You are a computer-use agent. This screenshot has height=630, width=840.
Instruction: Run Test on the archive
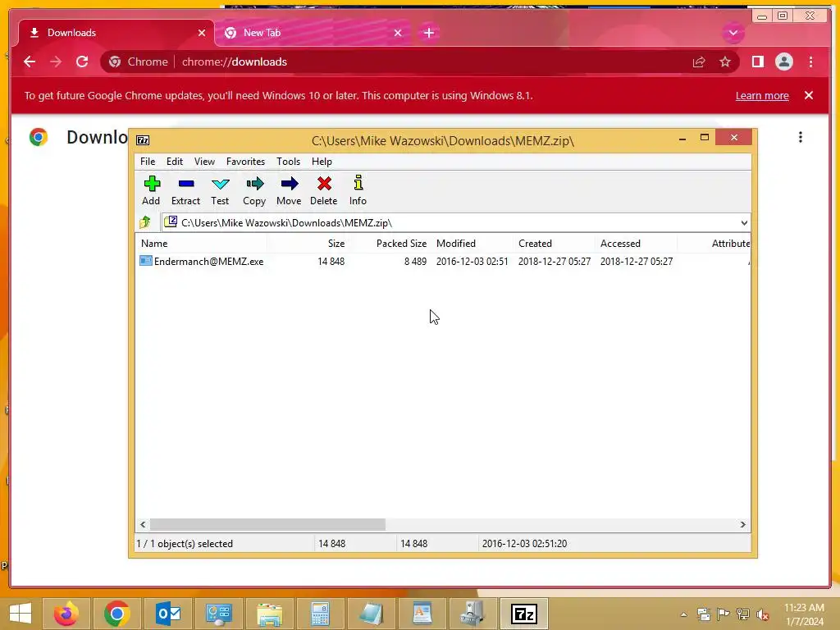pos(220,190)
